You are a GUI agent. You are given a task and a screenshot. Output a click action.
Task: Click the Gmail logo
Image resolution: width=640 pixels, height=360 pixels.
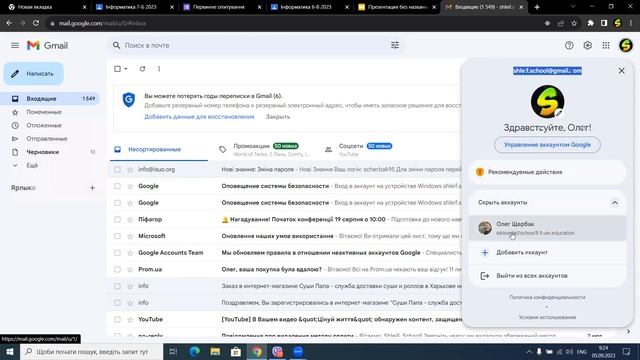click(47, 45)
